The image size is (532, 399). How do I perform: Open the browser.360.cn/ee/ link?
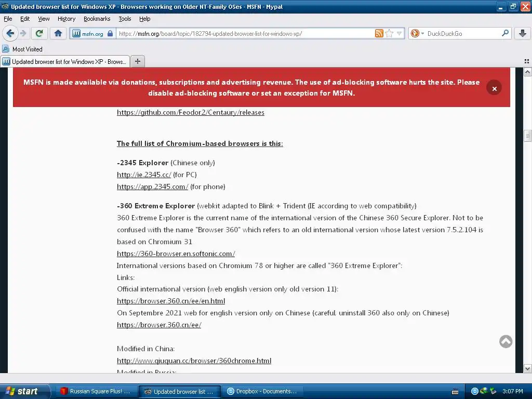click(x=159, y=325)
